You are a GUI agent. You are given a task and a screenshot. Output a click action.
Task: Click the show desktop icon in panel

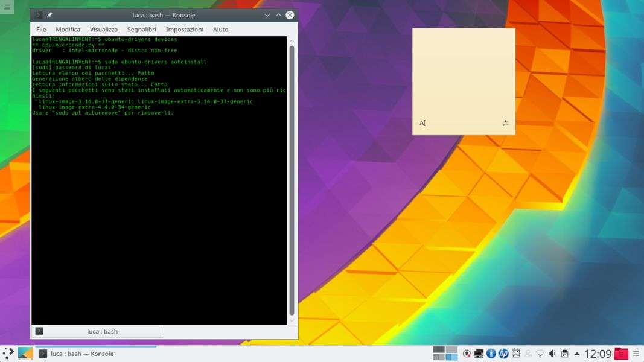pos(25,353)
